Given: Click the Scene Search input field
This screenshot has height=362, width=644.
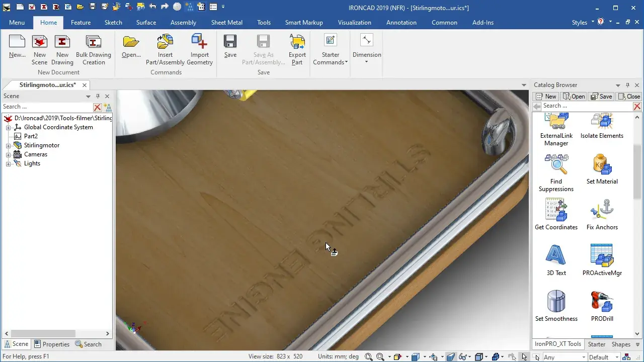Looking at the screenshot, I should point(47,107).
